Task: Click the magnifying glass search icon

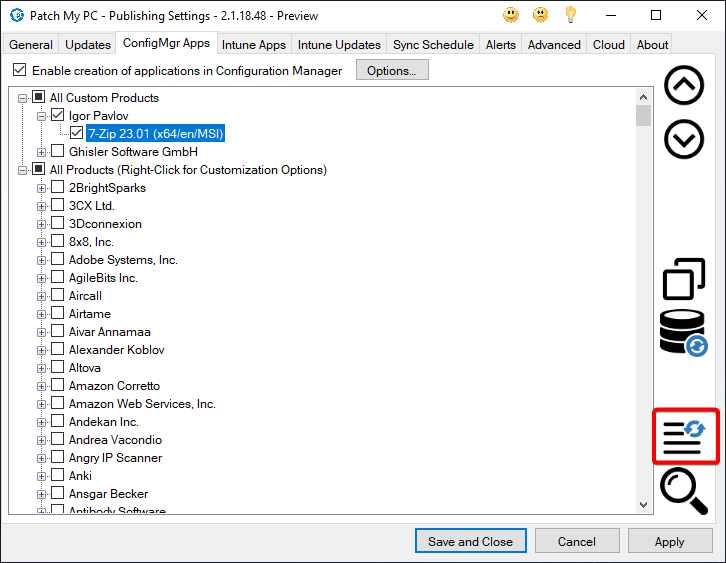Action: (x=684, y=492)
